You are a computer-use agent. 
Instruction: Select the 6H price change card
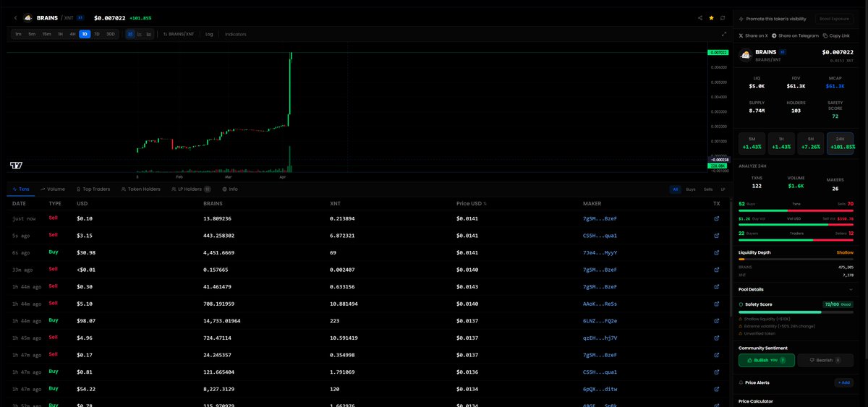click(811, 144)
